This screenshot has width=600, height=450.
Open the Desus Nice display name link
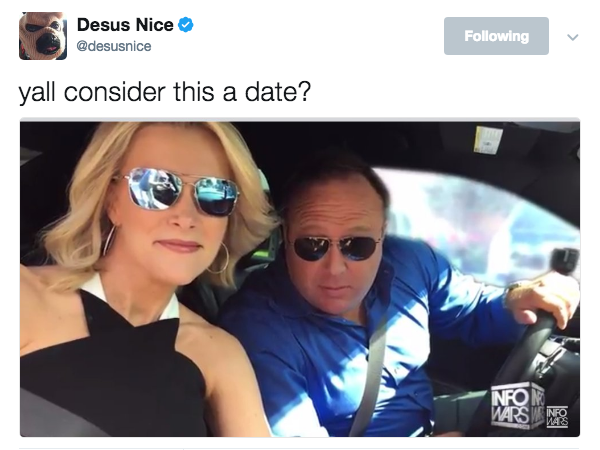coord(125,25)
